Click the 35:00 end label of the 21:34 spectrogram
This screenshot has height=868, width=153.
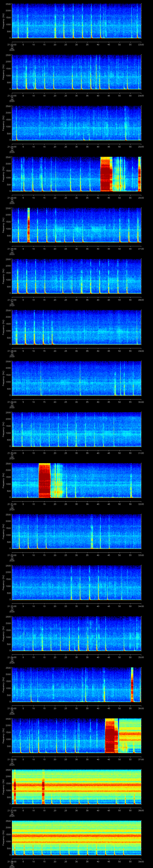(x=141, y=657)
